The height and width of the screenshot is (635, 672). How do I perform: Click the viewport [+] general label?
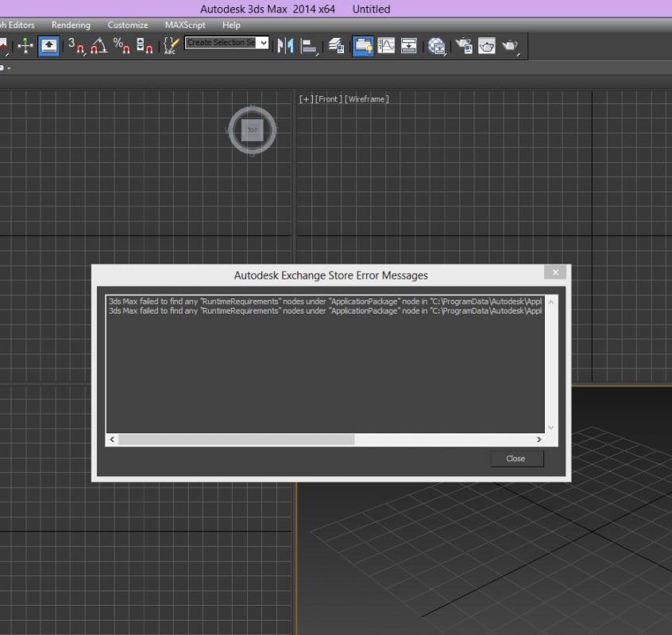coord(306,99)
